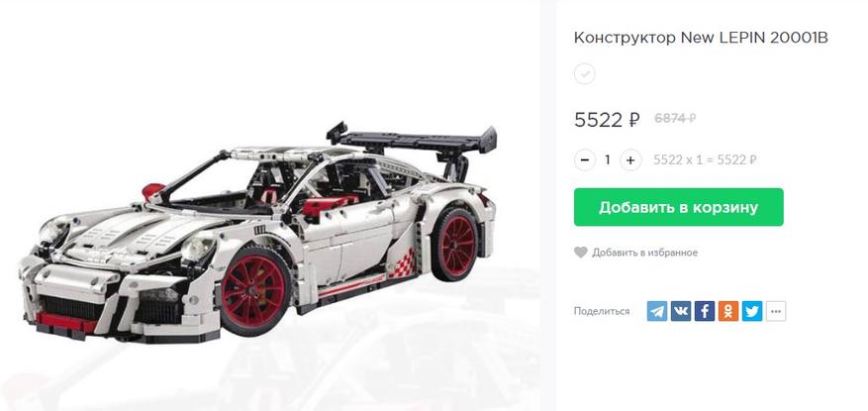The height and width of the screenshot is (411, 868).
Task: Click the total calculation 5522 x 1 text
Action: (706, 160)
